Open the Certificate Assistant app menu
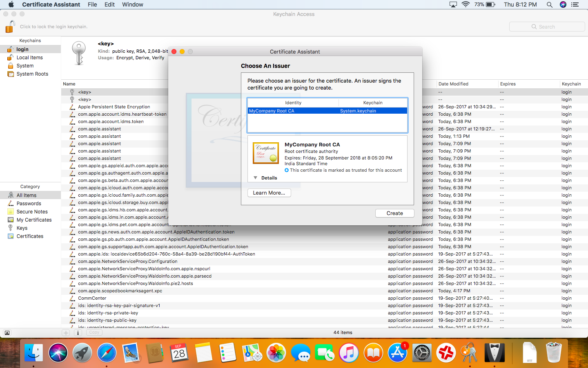 coord(51,4)
